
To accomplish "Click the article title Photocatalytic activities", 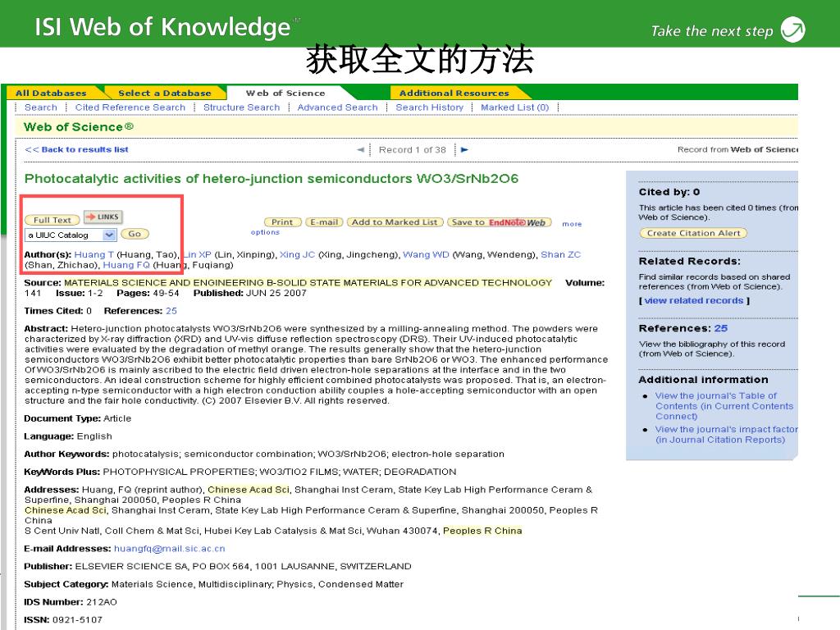I will 271,178.
